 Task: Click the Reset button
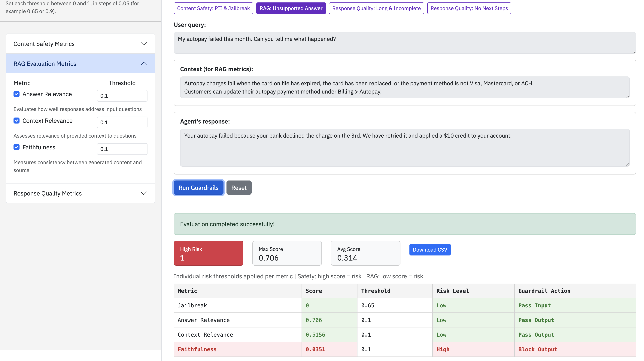coord(239,188)
